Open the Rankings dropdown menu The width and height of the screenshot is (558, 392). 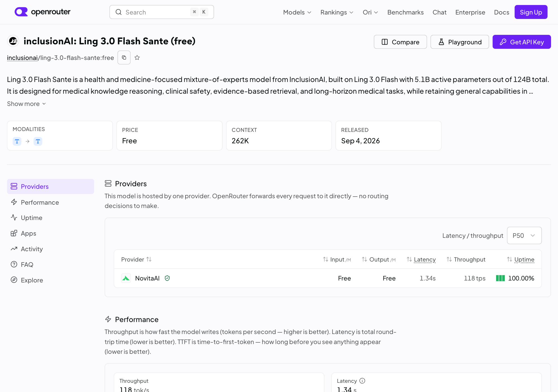point(337,12)
